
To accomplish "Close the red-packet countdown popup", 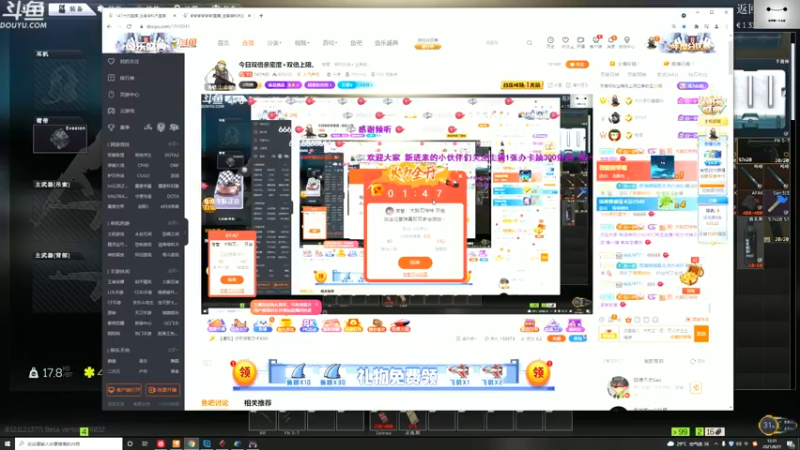I will click(x=460, y=176).
